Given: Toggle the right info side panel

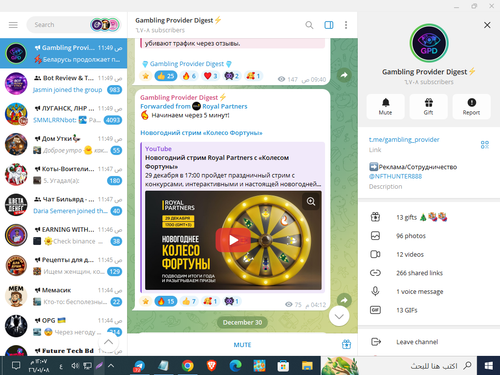Looking at the screenshot, I should (329, 25).
